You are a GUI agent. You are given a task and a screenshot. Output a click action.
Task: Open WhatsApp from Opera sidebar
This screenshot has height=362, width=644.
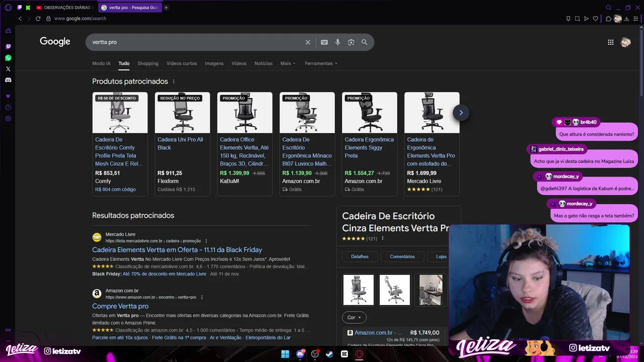click(8, 58)
